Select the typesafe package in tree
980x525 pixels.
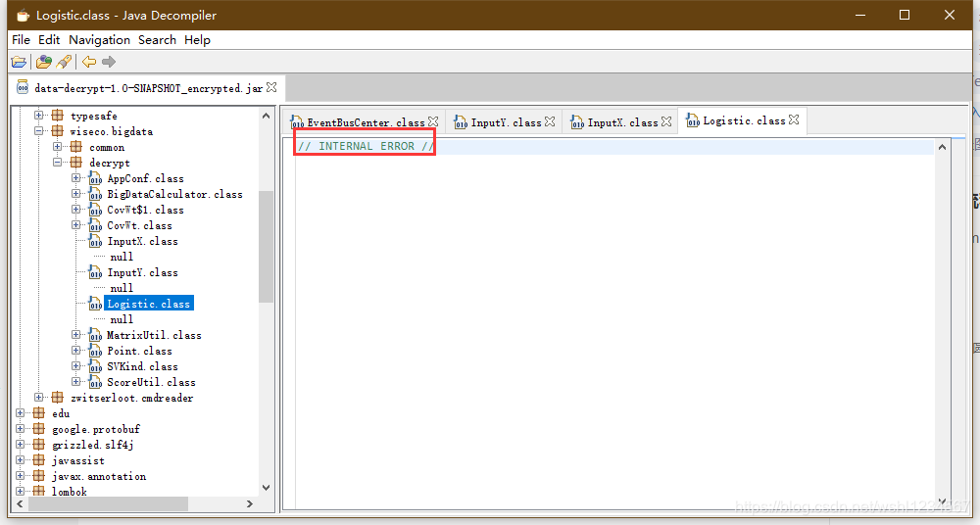pos(94,117)
